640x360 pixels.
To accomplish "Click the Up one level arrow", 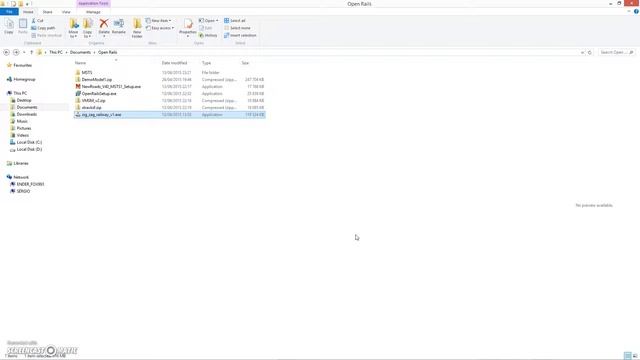I will coord(31,52).
